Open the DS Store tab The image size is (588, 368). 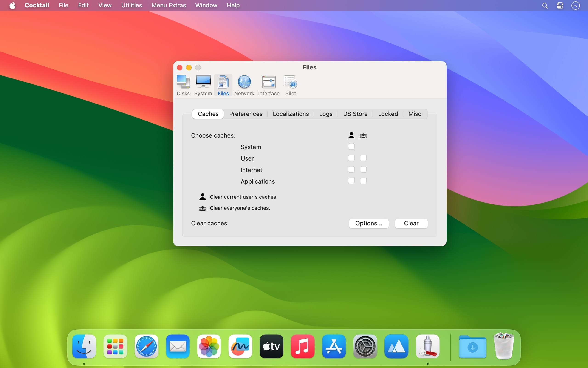pos(355,114)
